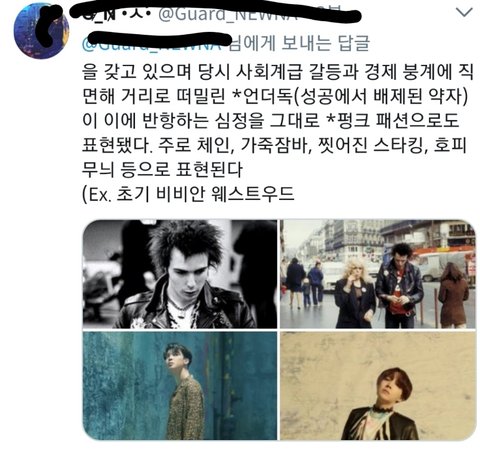
Task: Open the black-and-white spiky hair photo
Action: (x=180, y=274)
